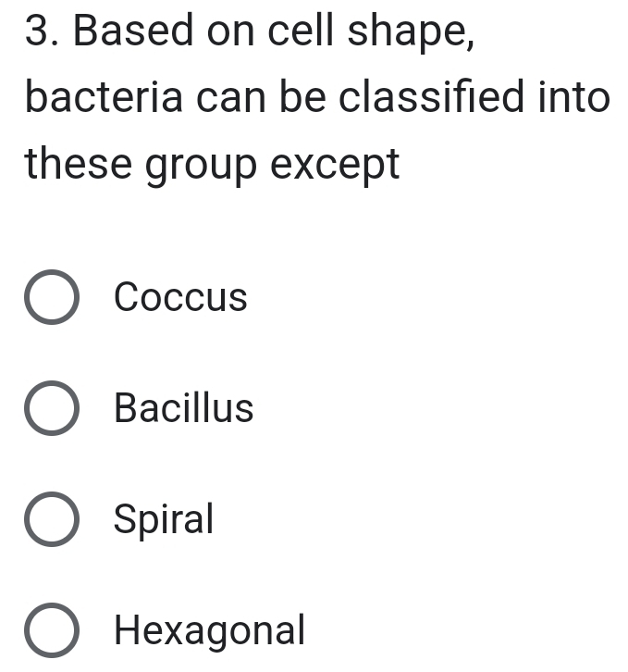Select the Spiral radio button
Screen dimensions: 628x672
(x=50, y=519)
